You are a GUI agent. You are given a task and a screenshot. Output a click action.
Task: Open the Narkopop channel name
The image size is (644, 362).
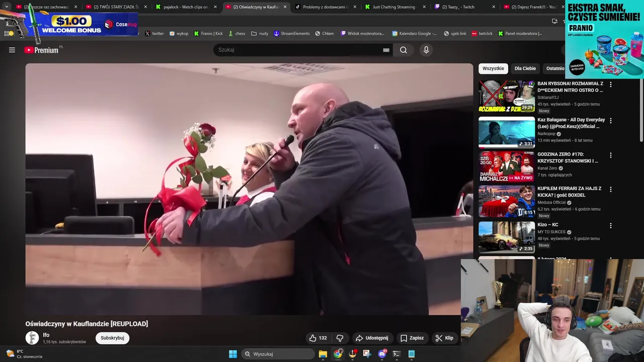[x=546, y=134]
